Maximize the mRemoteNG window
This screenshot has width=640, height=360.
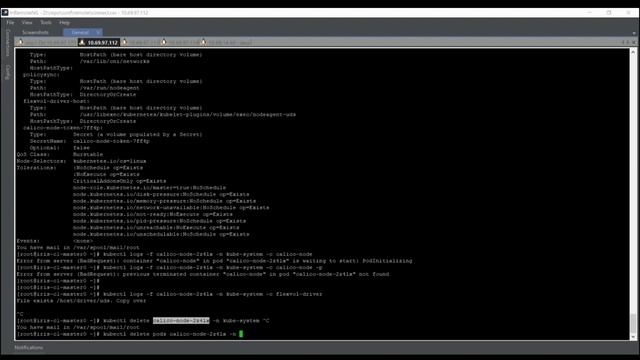click(609, 13)
